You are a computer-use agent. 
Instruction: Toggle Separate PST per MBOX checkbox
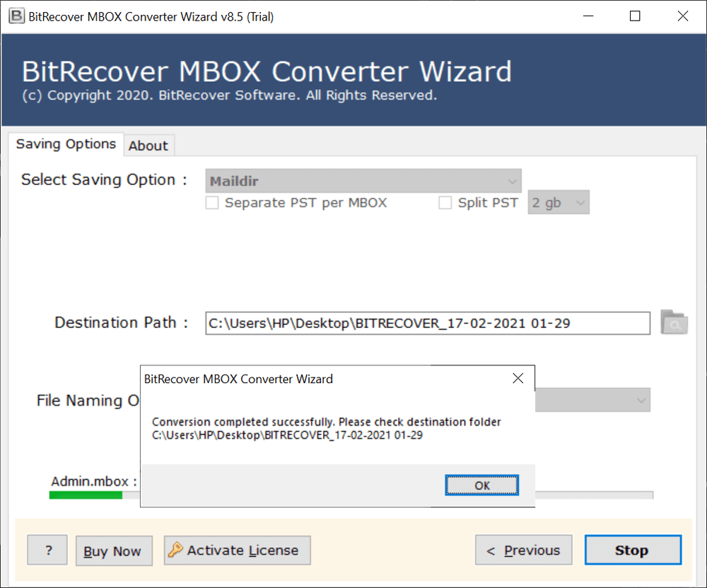click(x=212, y=203)
